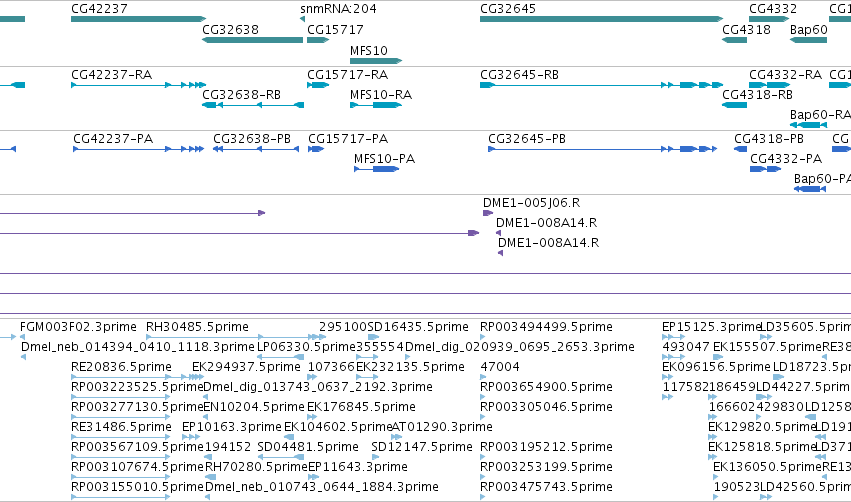Click the Dmel_dig_020939_0695_2653.3prime label
This screenshot has height=502, width=851.
pos(520,346)
